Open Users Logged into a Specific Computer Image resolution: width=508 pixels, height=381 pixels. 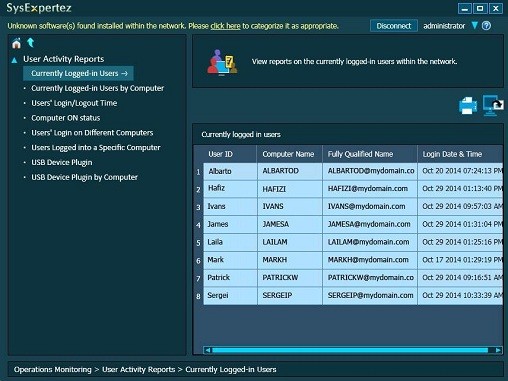(x=96, y=147)
